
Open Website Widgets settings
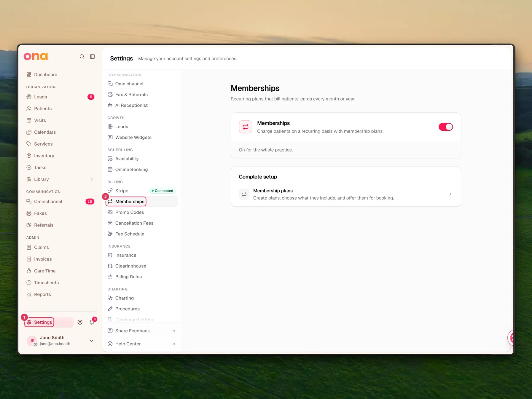[x=141, y=138]
